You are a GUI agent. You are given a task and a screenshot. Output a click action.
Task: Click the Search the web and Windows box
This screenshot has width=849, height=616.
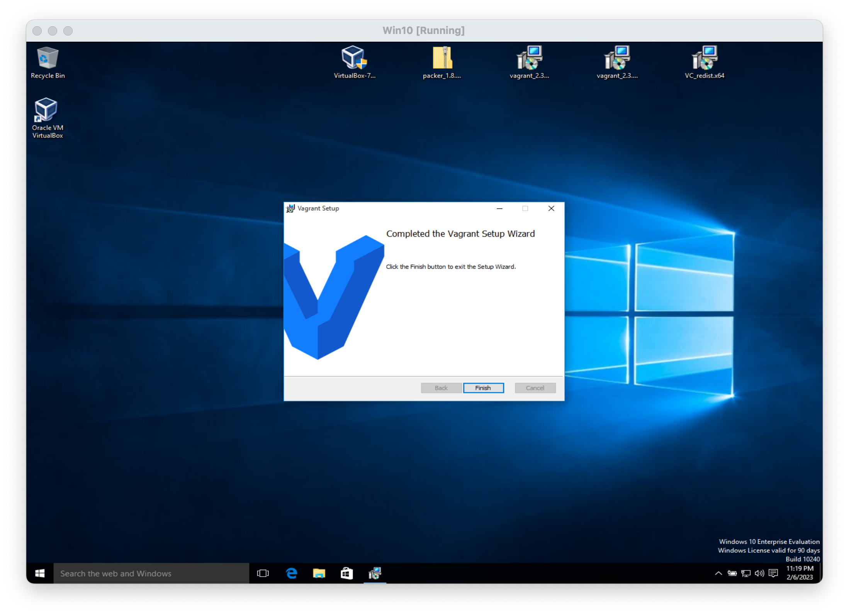[x=151, y=574]
